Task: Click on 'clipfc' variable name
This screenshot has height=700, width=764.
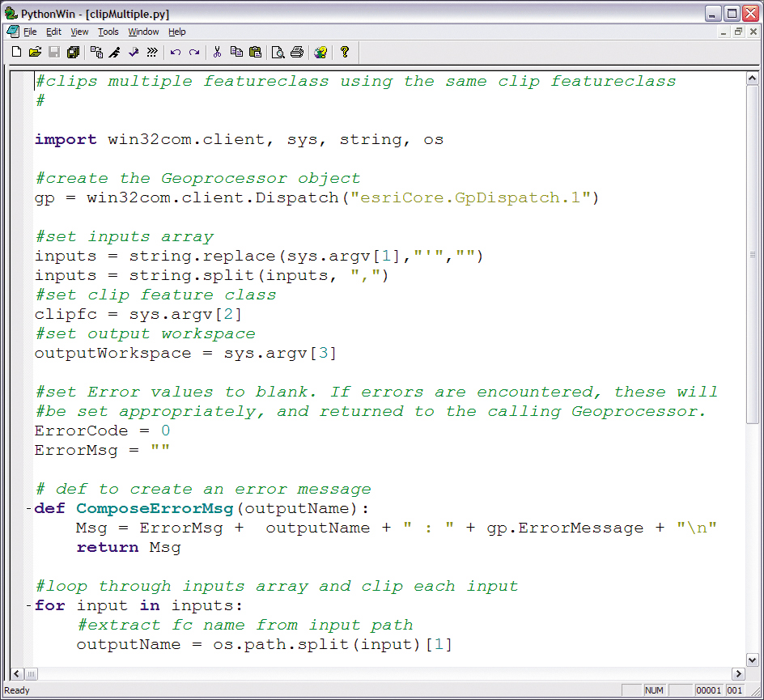Action: [x=66, y=315]
